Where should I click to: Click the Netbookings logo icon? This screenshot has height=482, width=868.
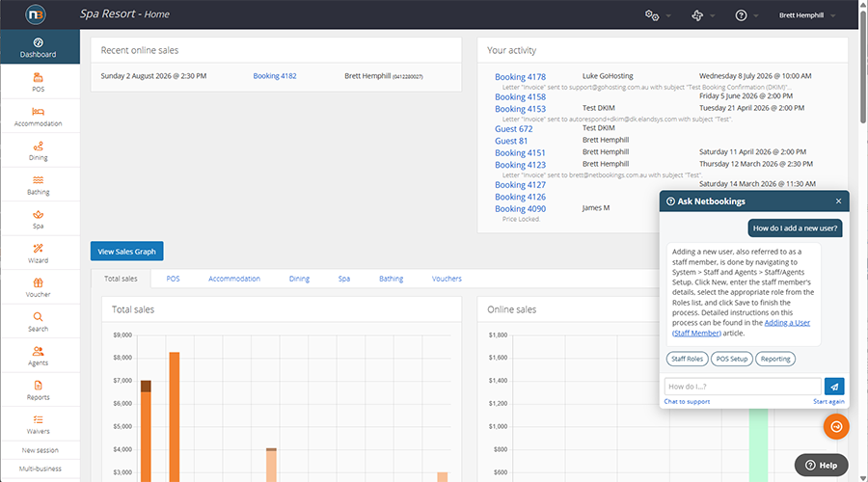pos(36,14)
